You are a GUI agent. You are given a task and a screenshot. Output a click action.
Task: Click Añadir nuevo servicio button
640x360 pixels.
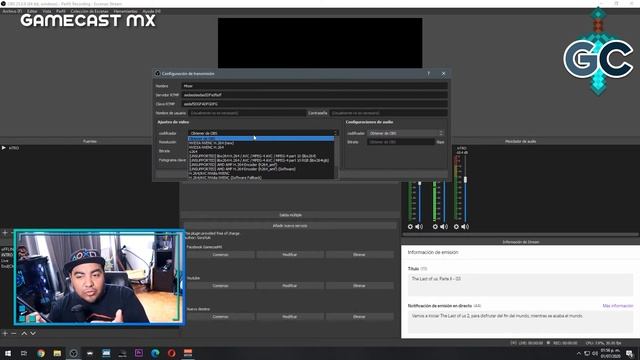click(x=290, y=226)
